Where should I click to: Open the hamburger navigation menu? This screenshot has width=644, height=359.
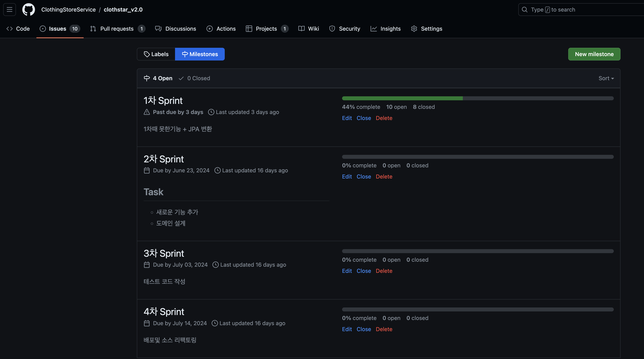point(10,10)
